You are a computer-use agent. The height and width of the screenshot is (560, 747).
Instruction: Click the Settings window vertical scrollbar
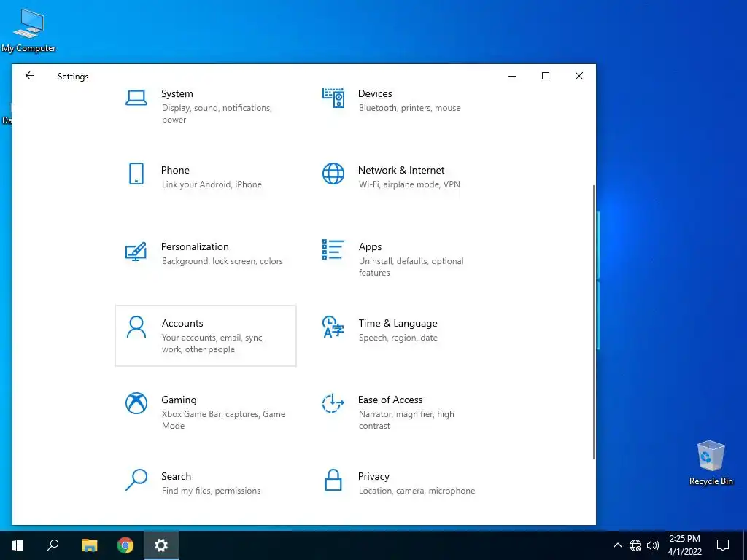tap(594, 322)
